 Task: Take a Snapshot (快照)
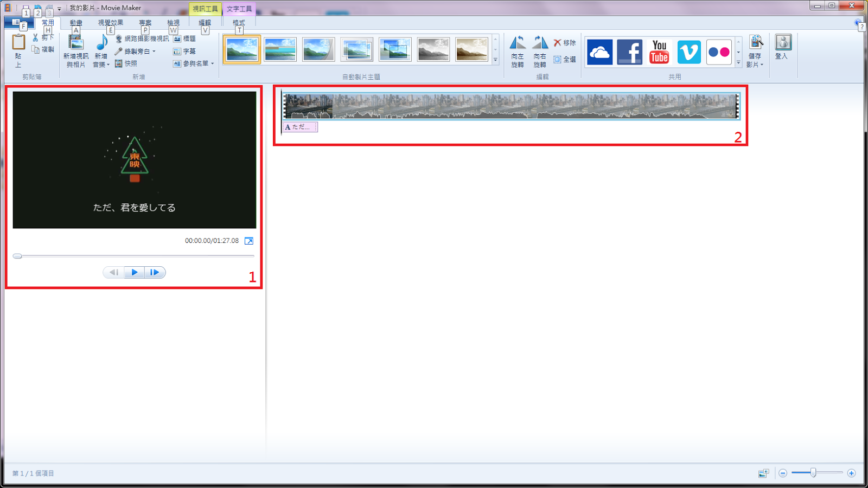coord(126,63)
